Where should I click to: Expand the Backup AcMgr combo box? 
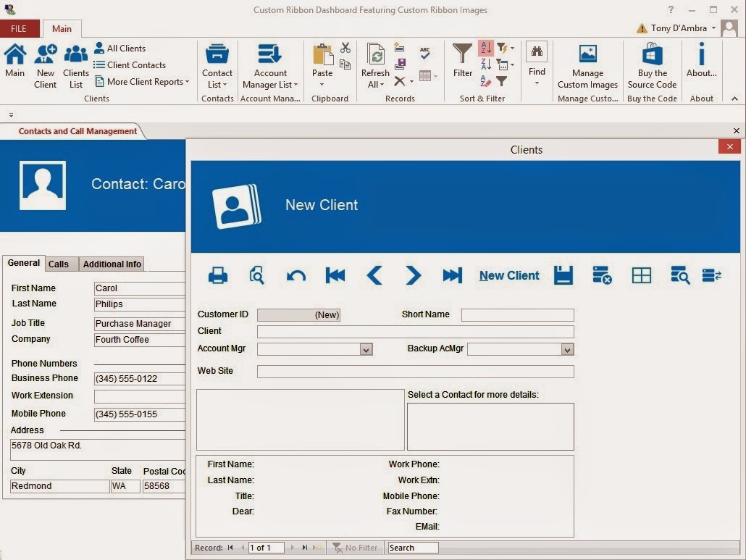point(567,349)
